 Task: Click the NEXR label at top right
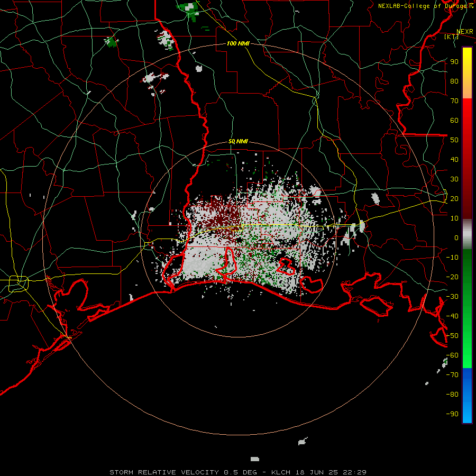pyautogui.click(x=465, y=32)
